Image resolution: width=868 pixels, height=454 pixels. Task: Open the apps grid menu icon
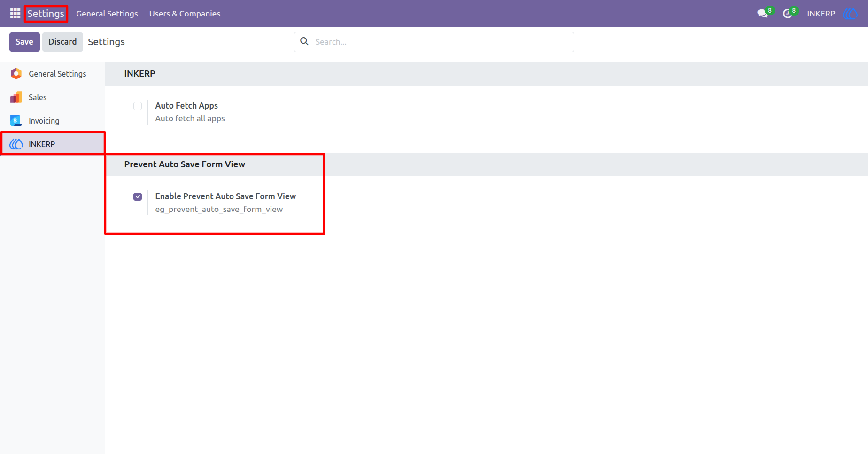pyautogui.click(x=15, y=14)
